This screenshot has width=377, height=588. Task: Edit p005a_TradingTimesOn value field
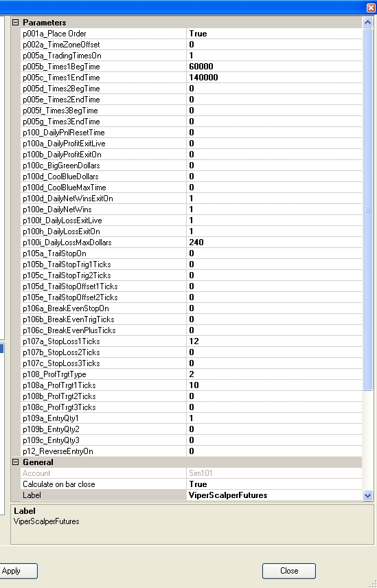click(274, 56)
